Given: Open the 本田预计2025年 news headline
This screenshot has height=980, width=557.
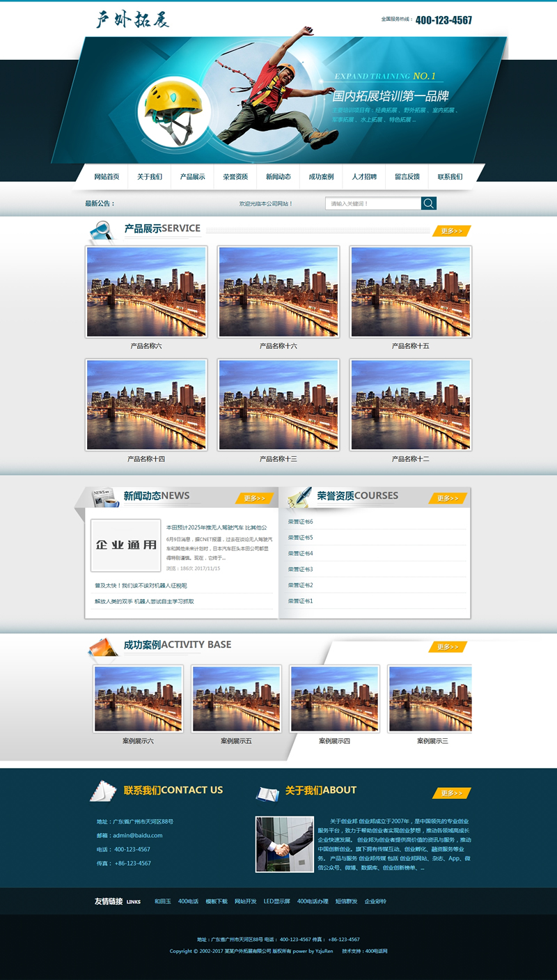Looking at the screenshot, I should 216,527.
